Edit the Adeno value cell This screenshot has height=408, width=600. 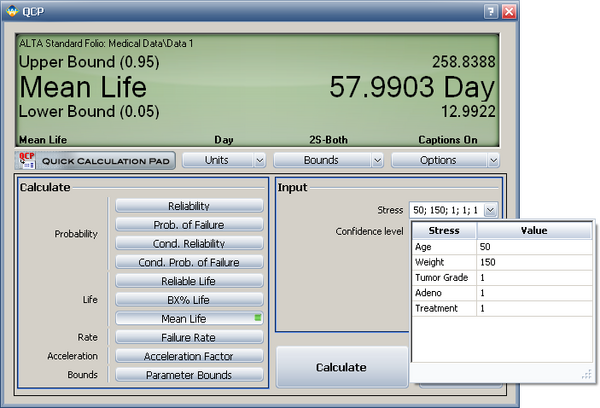[x=534, y=293]
